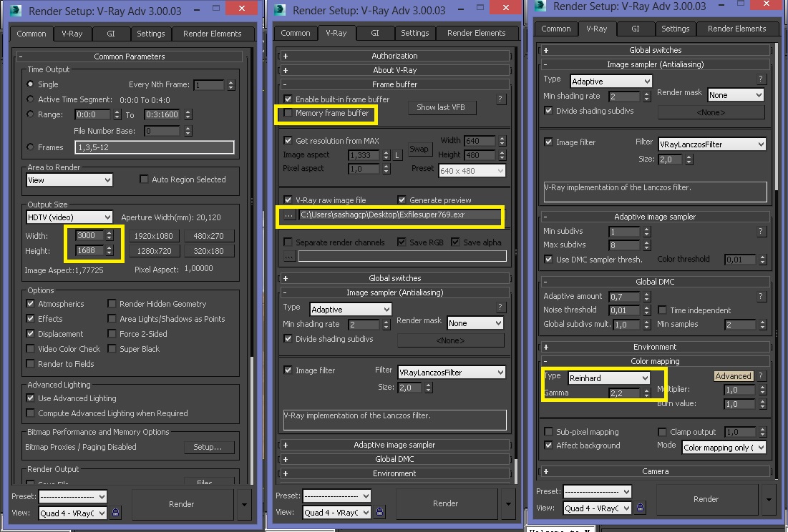Open Render Elements tab in middle window
The image size is (788, 532).
pyautogui.click(x=477, y=33)
